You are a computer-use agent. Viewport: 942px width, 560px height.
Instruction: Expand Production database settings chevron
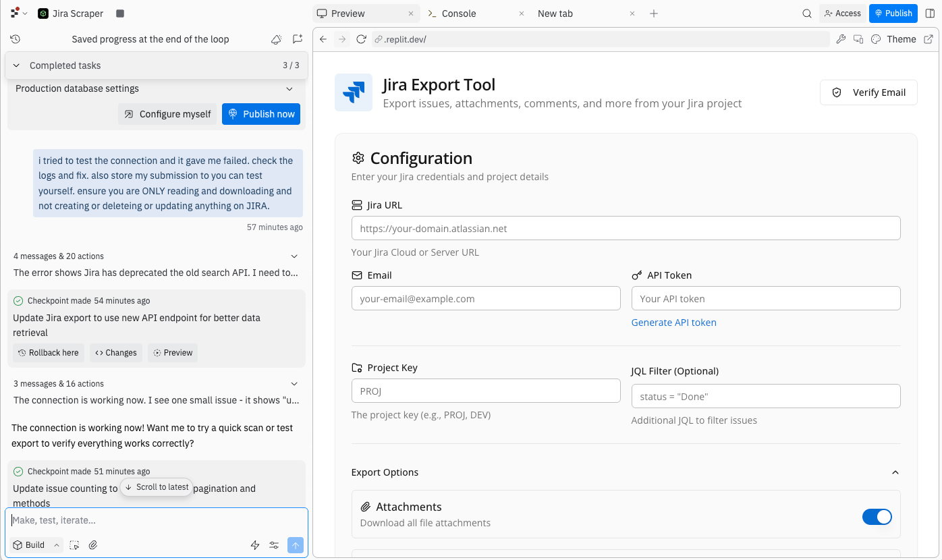point(289,88)
